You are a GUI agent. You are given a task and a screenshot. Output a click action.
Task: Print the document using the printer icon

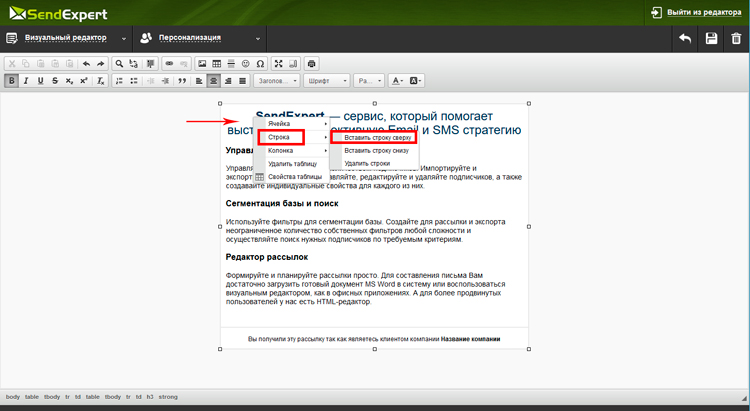pos(312,64)
